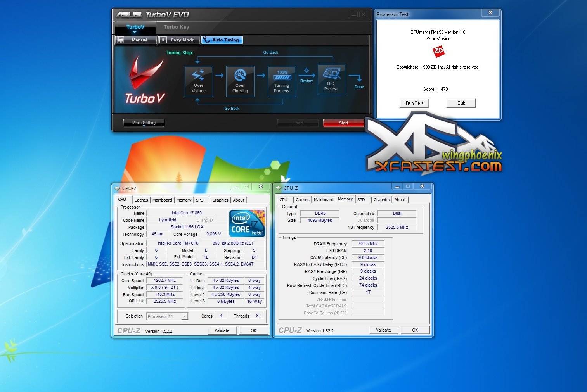Close the left CPU-Z window
This screenshot has width=587, height=392.
click(x=261, y=187)
